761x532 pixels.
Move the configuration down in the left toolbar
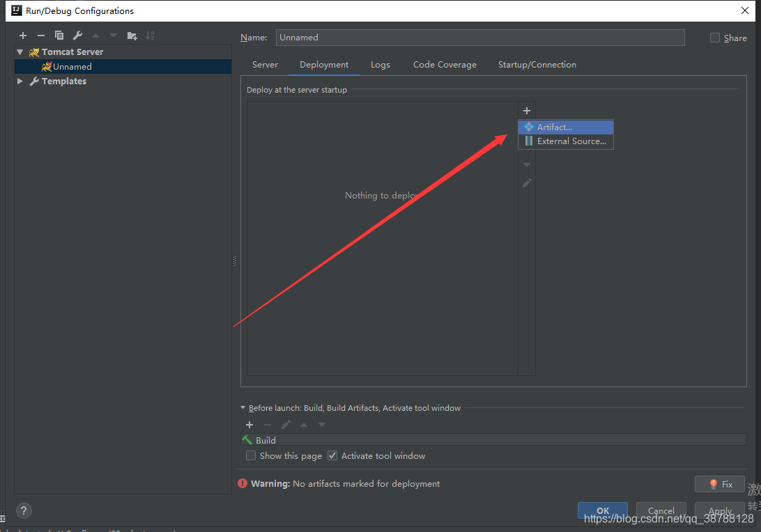click(x=114, y=36)
